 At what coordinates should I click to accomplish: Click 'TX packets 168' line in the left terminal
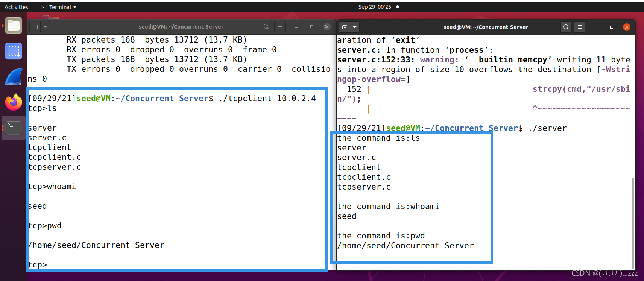[156, 59]
